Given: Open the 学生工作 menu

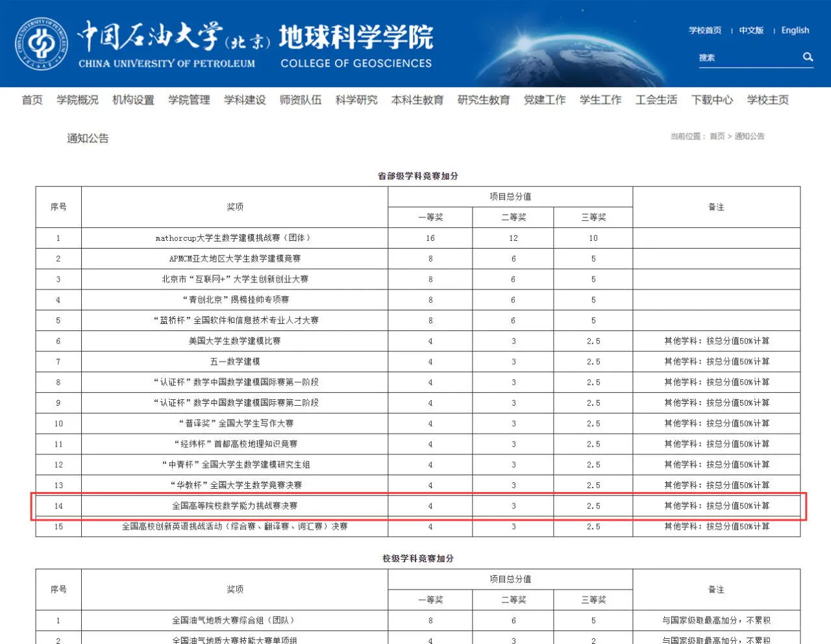Looking at the screenshot, I should pos(601,100).
